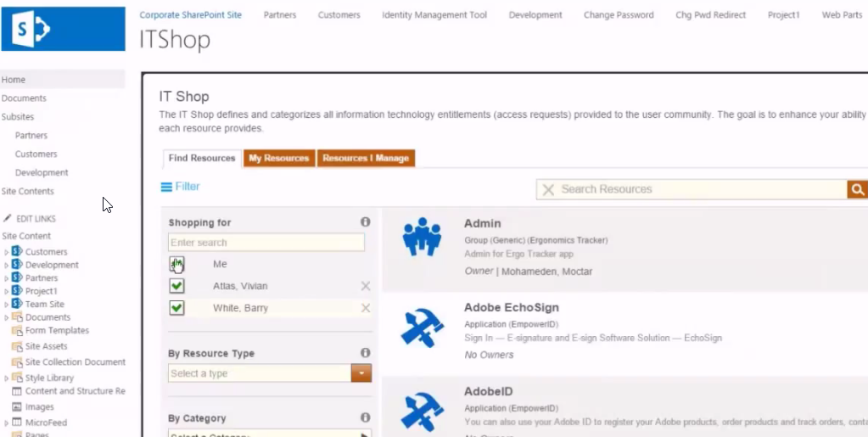Open Partners in top navigation bar
The height and width of the screenshot is (437, 868).
(x=279, y=15)
